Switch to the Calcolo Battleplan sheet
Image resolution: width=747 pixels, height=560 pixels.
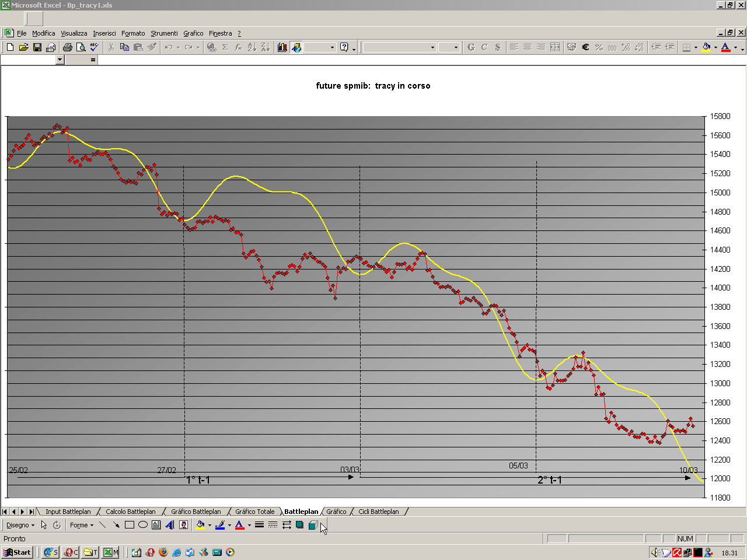[131, 512]
